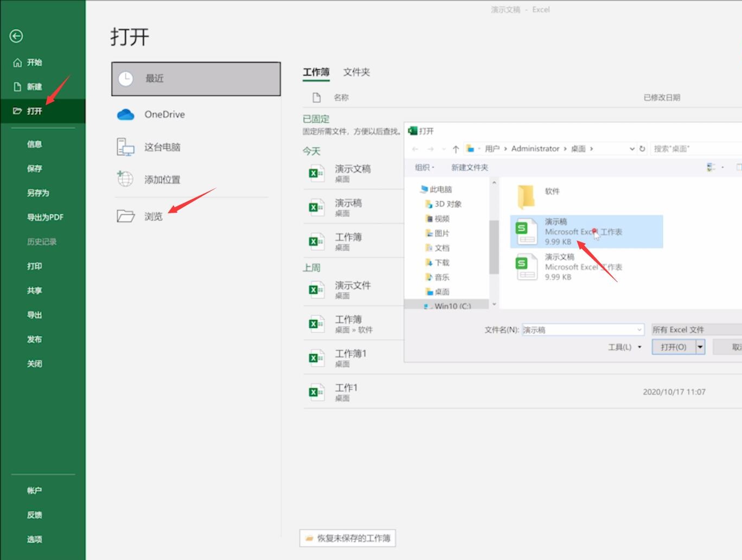
Task: Change the dialog view layout icon
Action: tap(711, 168)
